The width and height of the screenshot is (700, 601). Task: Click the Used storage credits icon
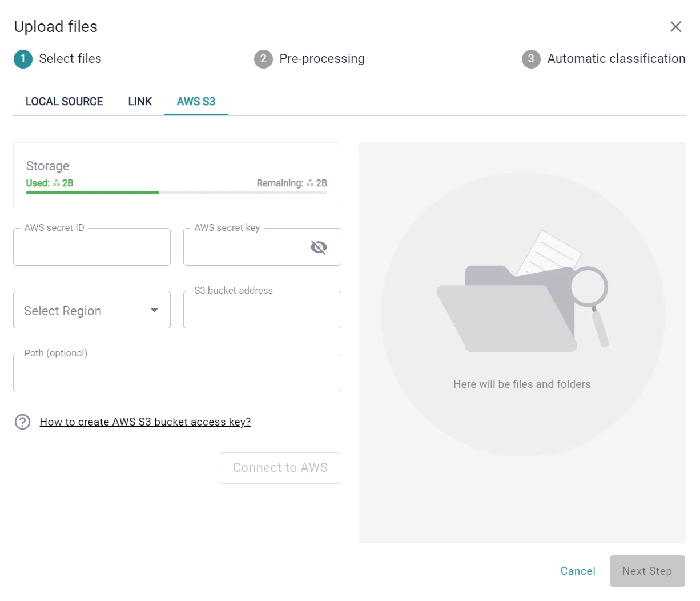(56, 183)
